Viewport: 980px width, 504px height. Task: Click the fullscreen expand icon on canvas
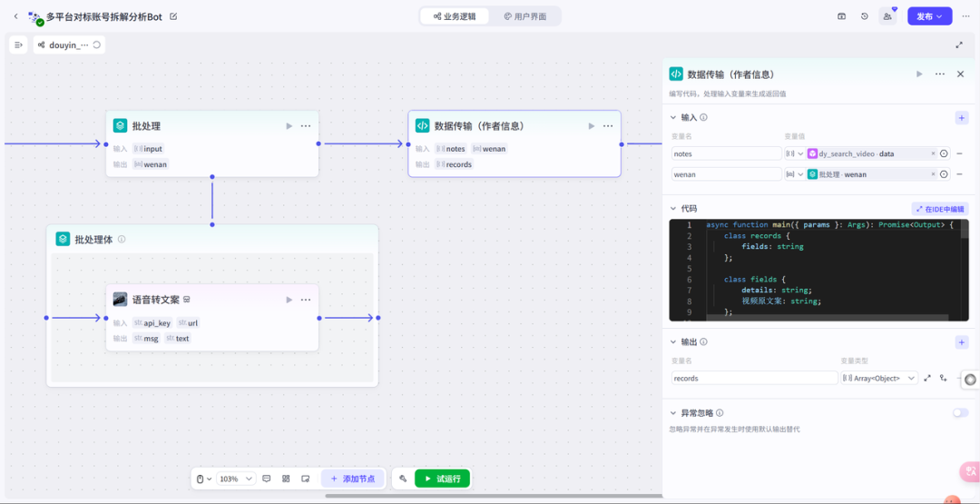[959, 45]
